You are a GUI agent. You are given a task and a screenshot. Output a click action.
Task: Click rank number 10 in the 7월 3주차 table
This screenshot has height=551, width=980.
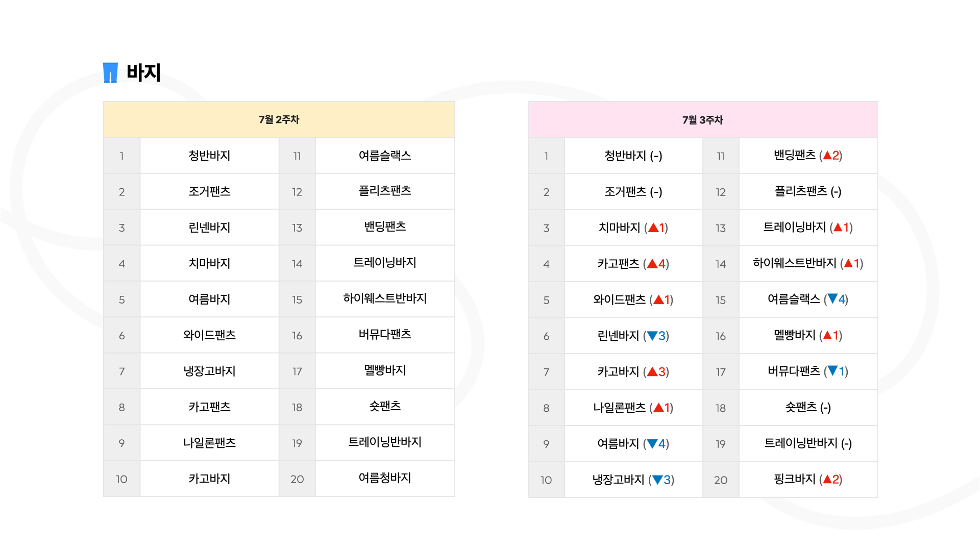coord(546,480)
